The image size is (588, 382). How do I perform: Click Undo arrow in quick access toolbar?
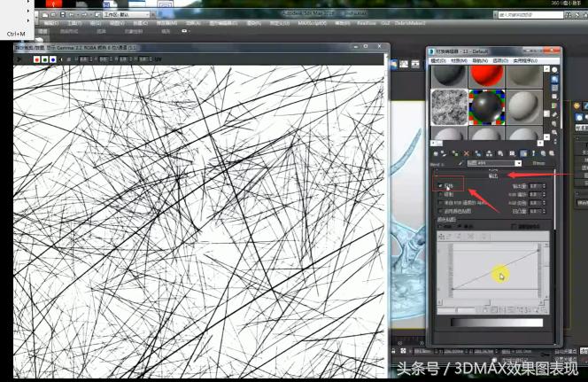(72, 15)
